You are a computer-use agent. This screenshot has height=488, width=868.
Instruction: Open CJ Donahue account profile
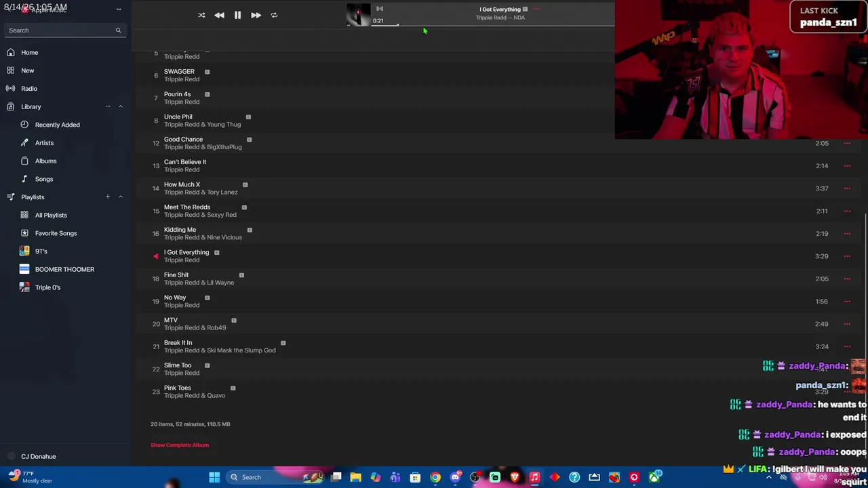[x=38, y=457]
